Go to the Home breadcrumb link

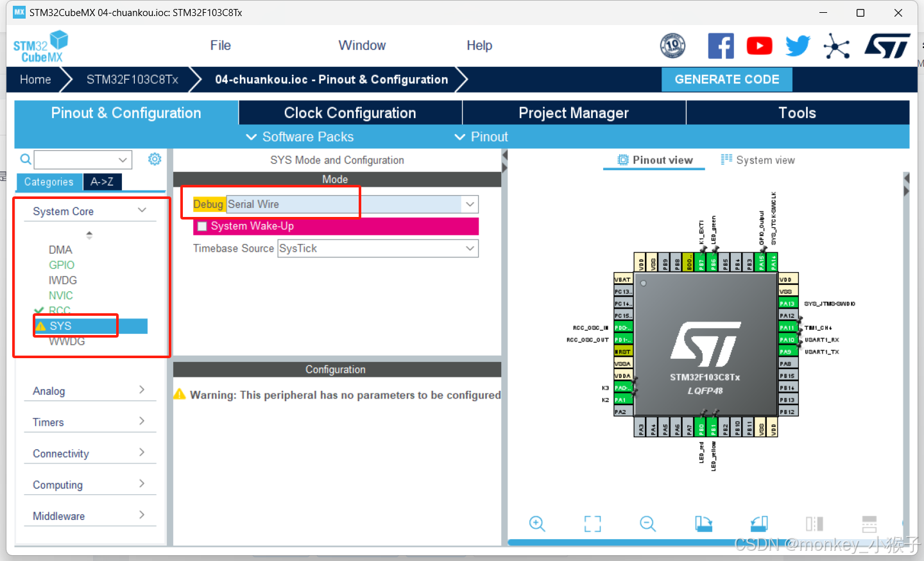[x=35, y=79]
